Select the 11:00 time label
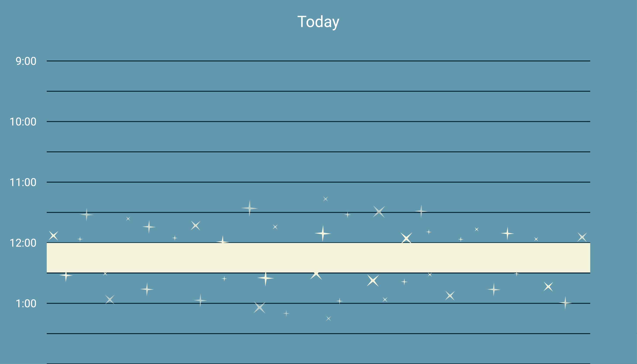The width and height of the screenshot is (637, 364). pyautogui.click(x=23, y=182)
